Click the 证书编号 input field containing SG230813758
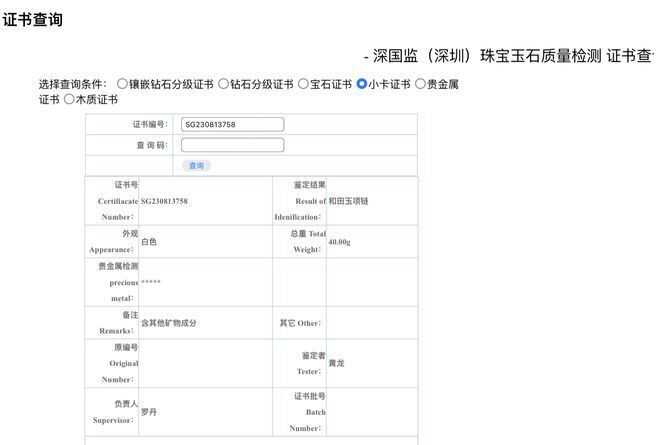660x445 pixels. point(232,125)
